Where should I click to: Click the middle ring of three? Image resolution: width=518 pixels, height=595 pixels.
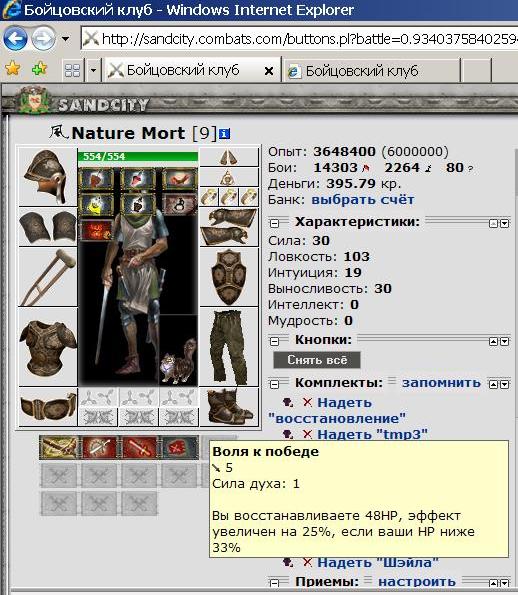(x=229, y=197)
